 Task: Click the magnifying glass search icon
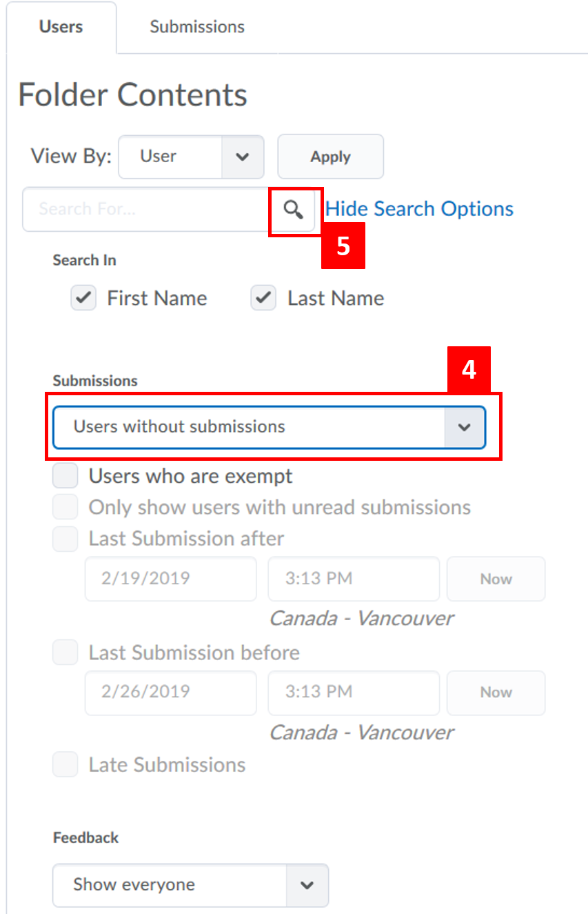(x=294, y=210)
